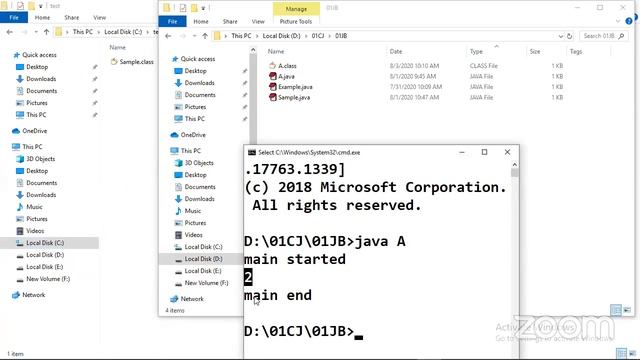The image size is (640, 360).
Task: Open View tab in test window
Action: 100,18
